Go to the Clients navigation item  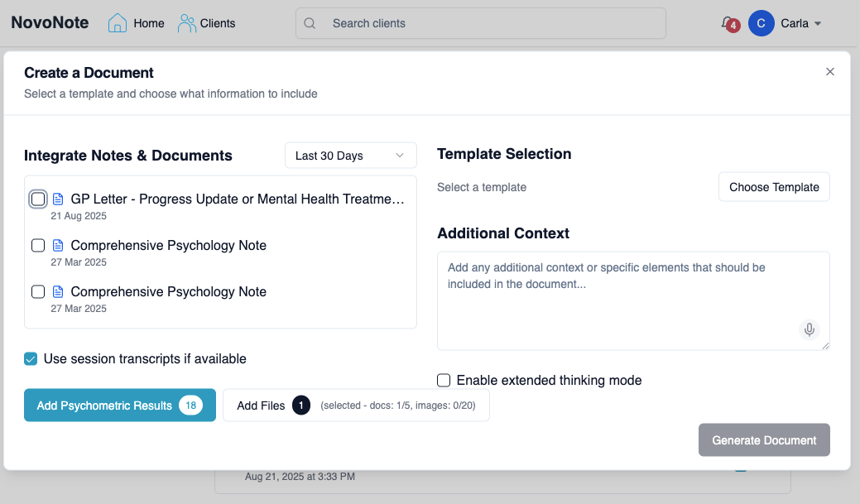click(218, 23)
